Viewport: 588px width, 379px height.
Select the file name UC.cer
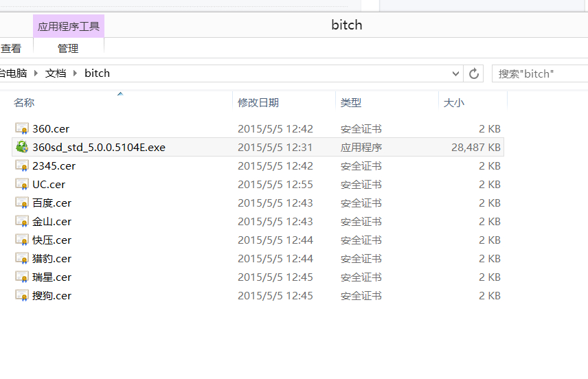49,185
